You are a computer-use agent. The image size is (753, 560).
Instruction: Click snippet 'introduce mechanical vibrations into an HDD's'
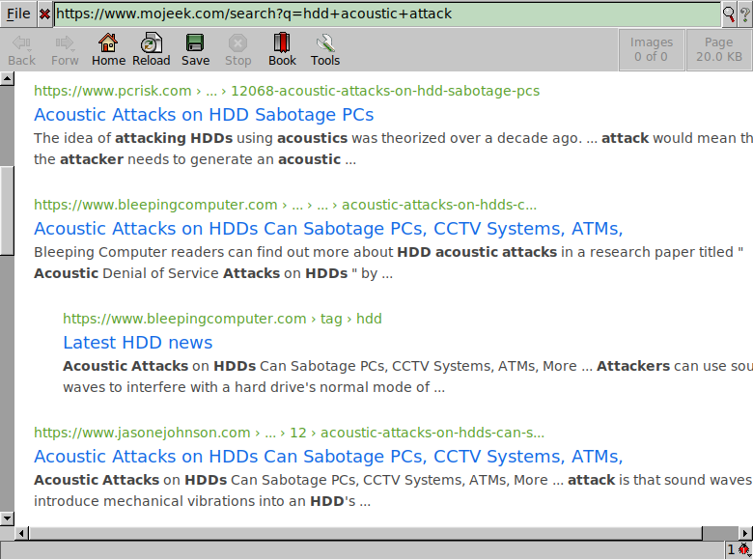pos(194,501)
